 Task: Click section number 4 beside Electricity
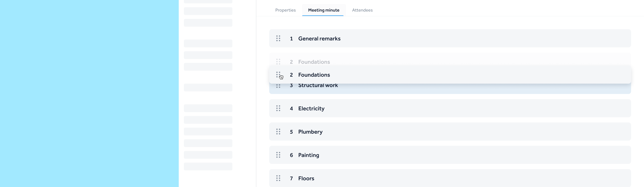(x=291, y=108)
